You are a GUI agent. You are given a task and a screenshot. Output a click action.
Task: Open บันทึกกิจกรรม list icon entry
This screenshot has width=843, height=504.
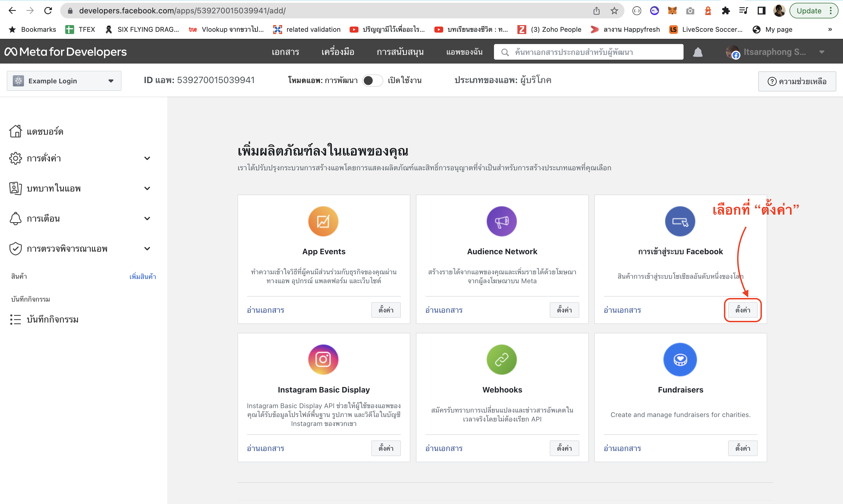pos(44,319)
